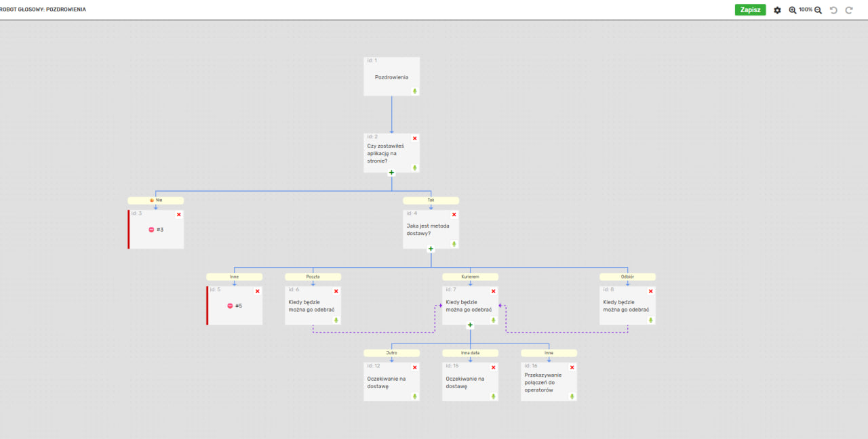Select the "Odbiór" branch label
This screenshot has height=439, width=868.
pos(627,276)
